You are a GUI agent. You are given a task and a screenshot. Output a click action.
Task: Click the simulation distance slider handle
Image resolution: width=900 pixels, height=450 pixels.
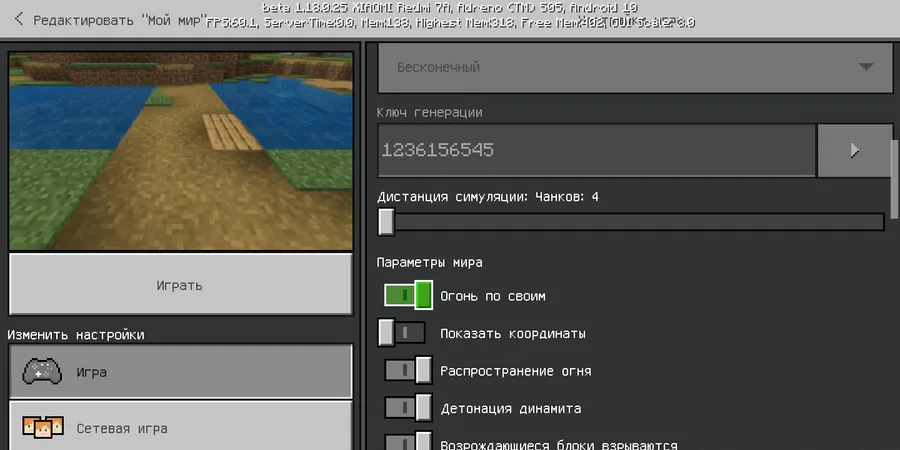[x=386, y=222]
